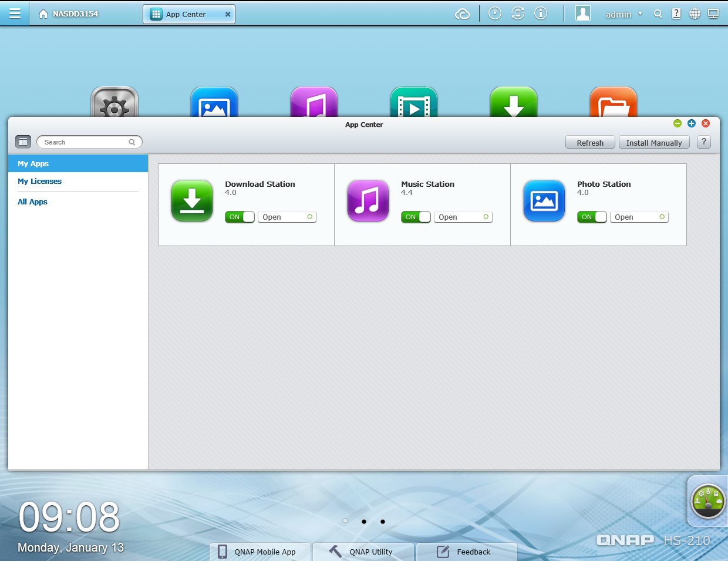Expand the Music Station Open dropdown
The width and height of the screenshot is (728, 561).
coord(463,217)
